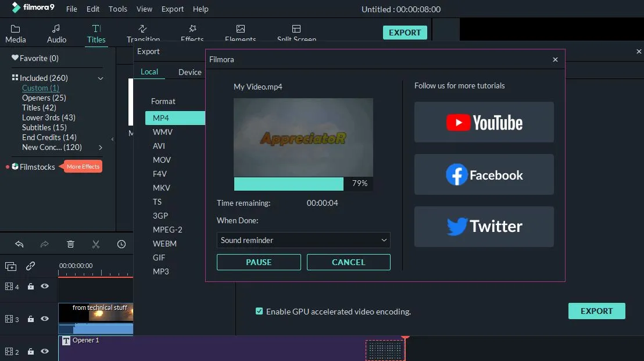This screenshot has height=361, width=644.
Task: Click the Delete trash icon
Action: pos(70,244)
